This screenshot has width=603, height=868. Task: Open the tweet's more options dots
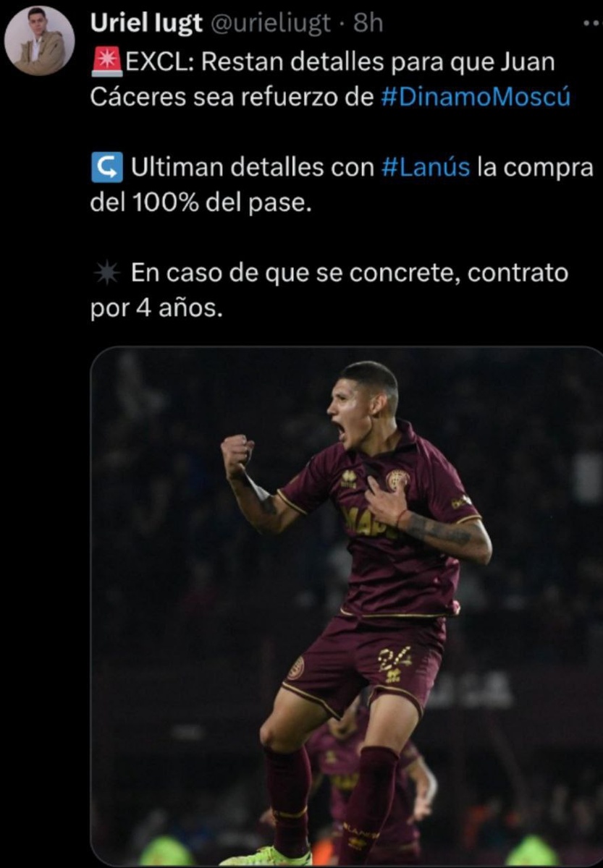[591, 24]
